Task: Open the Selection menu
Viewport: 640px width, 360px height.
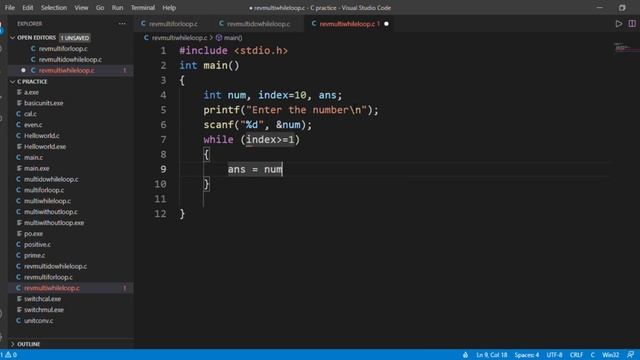Action: tap(54, 8)
